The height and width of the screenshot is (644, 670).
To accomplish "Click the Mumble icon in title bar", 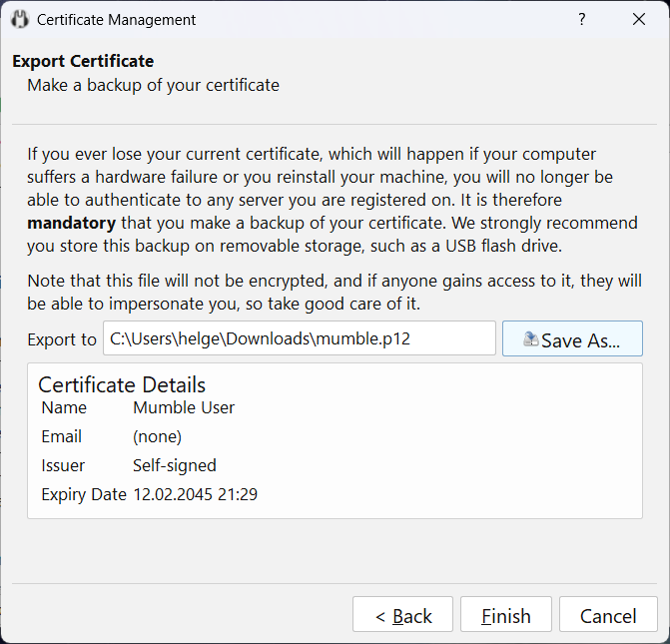I will (x=20, y=20).
